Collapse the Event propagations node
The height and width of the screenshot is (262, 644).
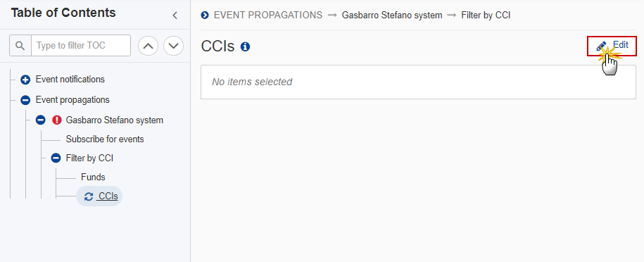click(25, 100)
